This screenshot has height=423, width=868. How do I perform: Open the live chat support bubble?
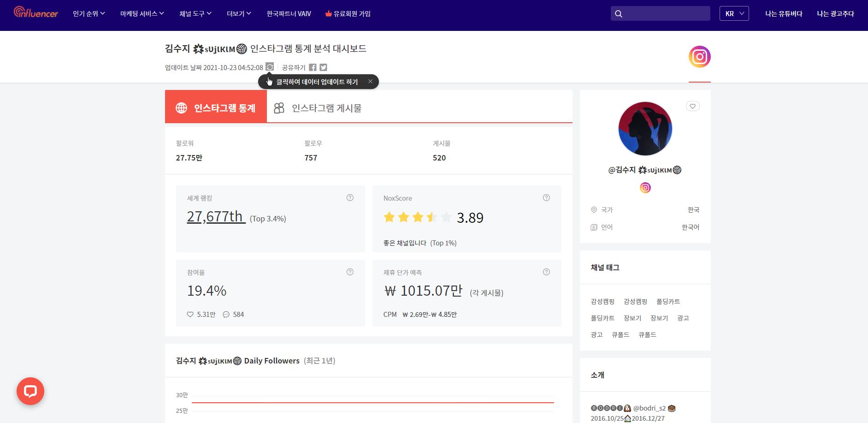coord(30,391)
